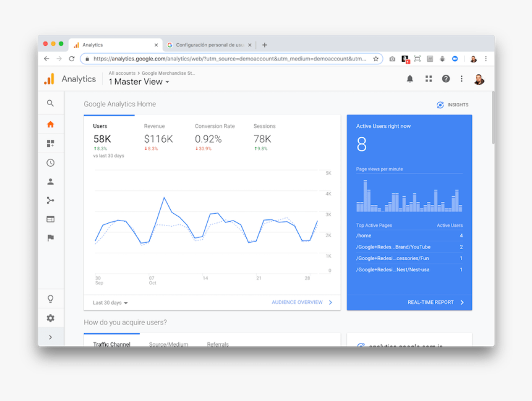The height and width of the screenshot is (401, 532).
Task: Select the Users metric tab
Action: point(109,140)
